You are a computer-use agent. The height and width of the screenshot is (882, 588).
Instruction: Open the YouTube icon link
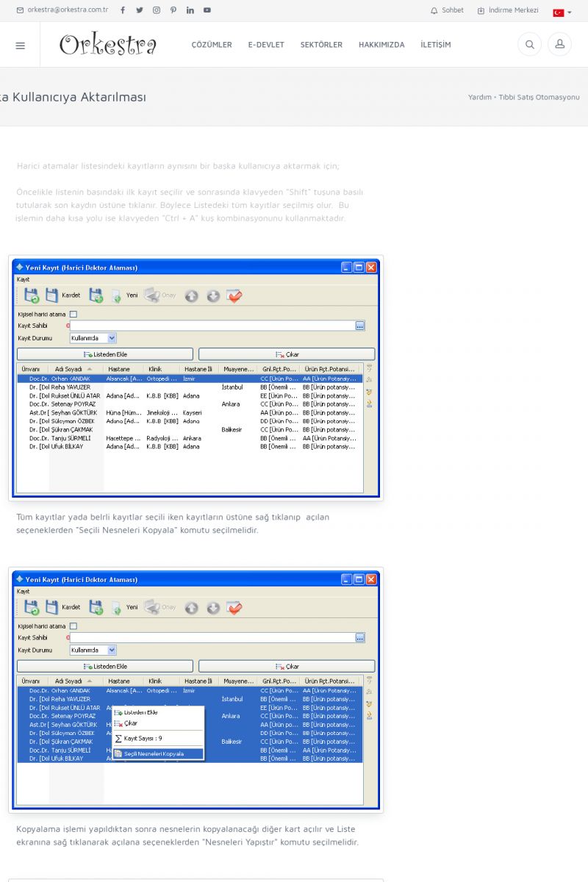tap(207, 10)
